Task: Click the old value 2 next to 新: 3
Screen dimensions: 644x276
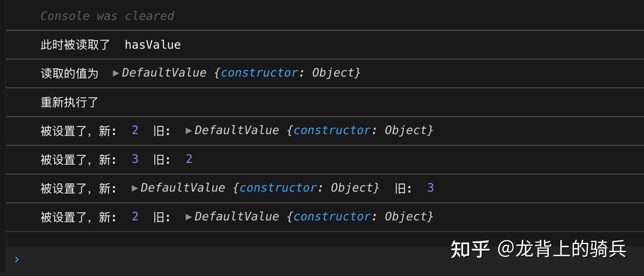Action: [x=189, y=159]
